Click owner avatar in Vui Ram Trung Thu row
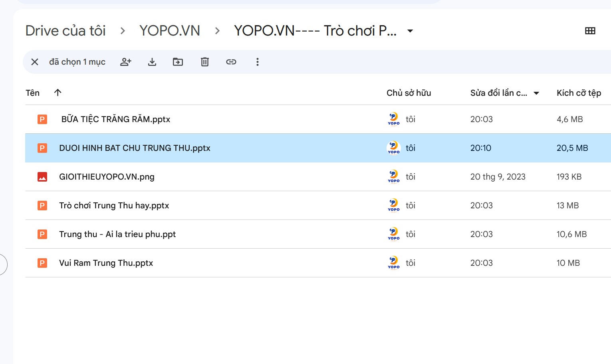 point(394,263)
